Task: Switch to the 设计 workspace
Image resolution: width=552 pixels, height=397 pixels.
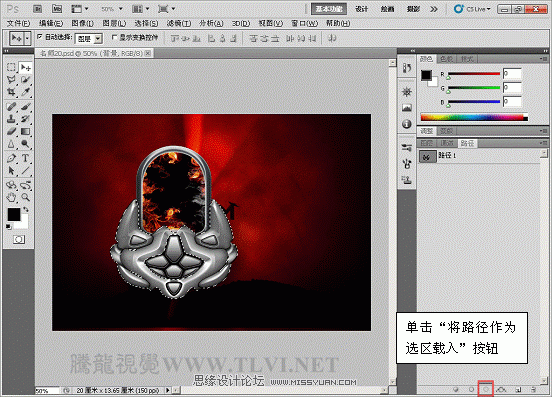Action: click(362, 9)
